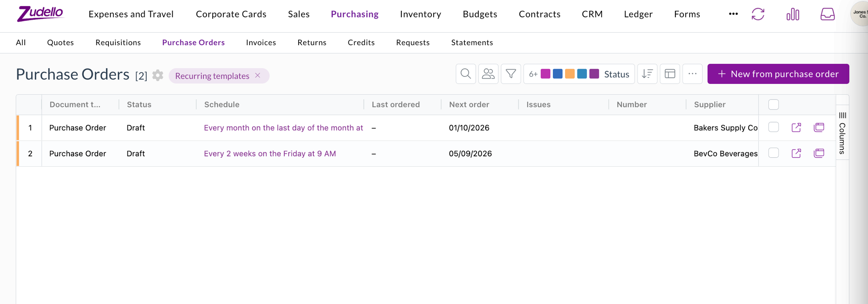Click Bakers Supply Co supplier cell
The image size is (868, 304).
[726, 128]
